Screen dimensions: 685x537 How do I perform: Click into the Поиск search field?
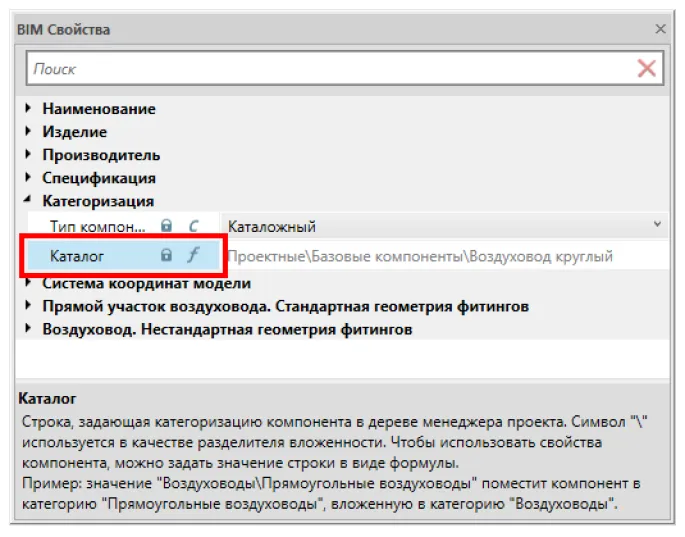pyautogui.click(x=330, y=69)
